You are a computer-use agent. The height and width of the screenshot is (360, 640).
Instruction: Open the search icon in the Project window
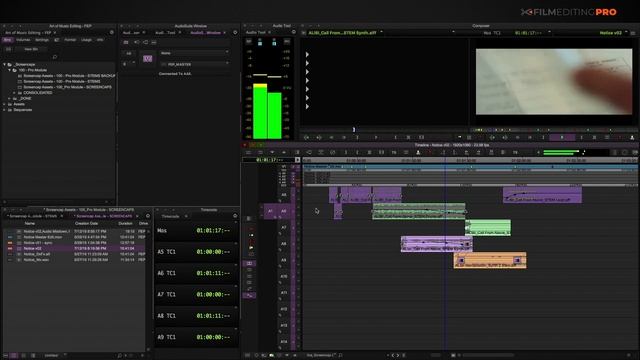[55, 57]
